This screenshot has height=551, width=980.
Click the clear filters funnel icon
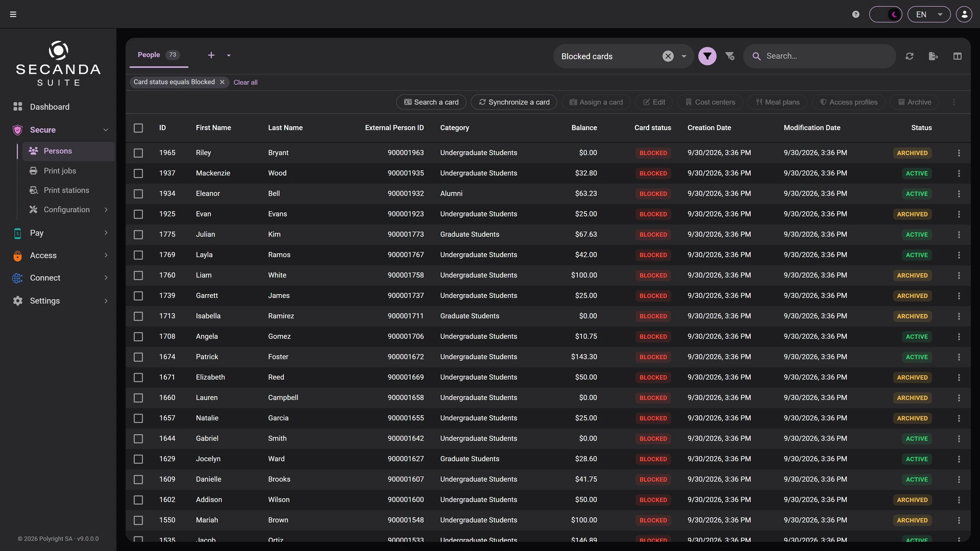[x=730, y=56]
